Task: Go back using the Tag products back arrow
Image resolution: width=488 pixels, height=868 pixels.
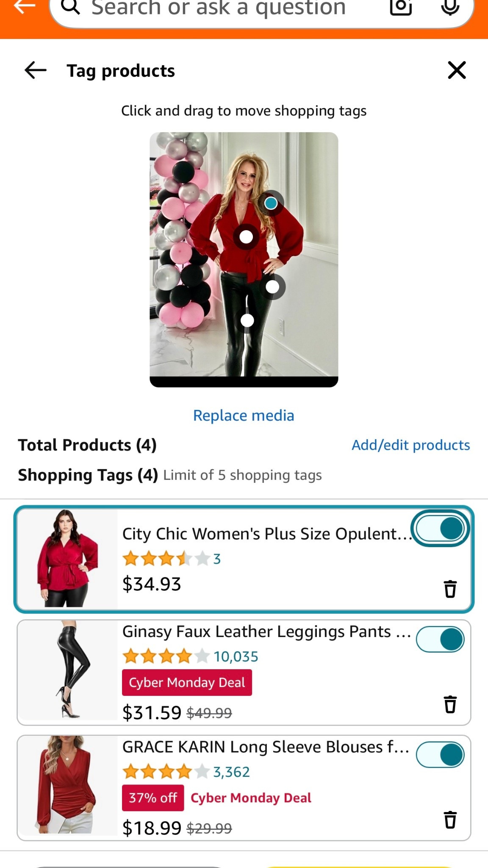Action: click(x=36, y=71)
